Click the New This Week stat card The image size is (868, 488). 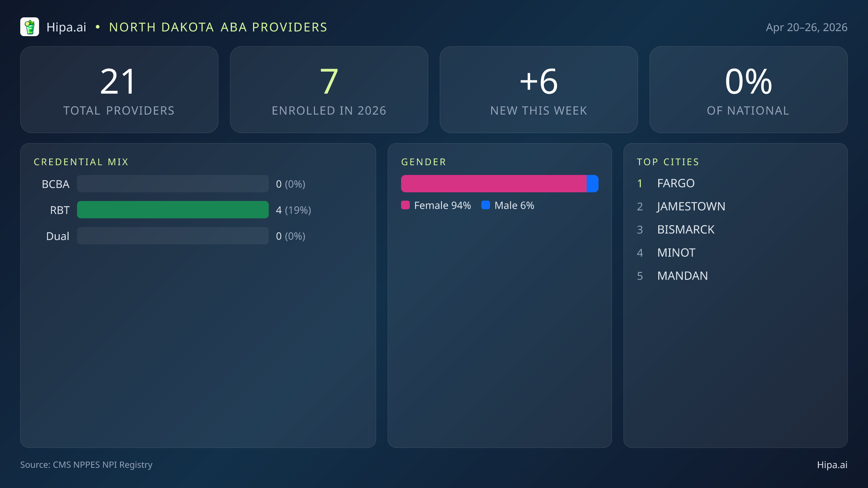click(539, 89)
